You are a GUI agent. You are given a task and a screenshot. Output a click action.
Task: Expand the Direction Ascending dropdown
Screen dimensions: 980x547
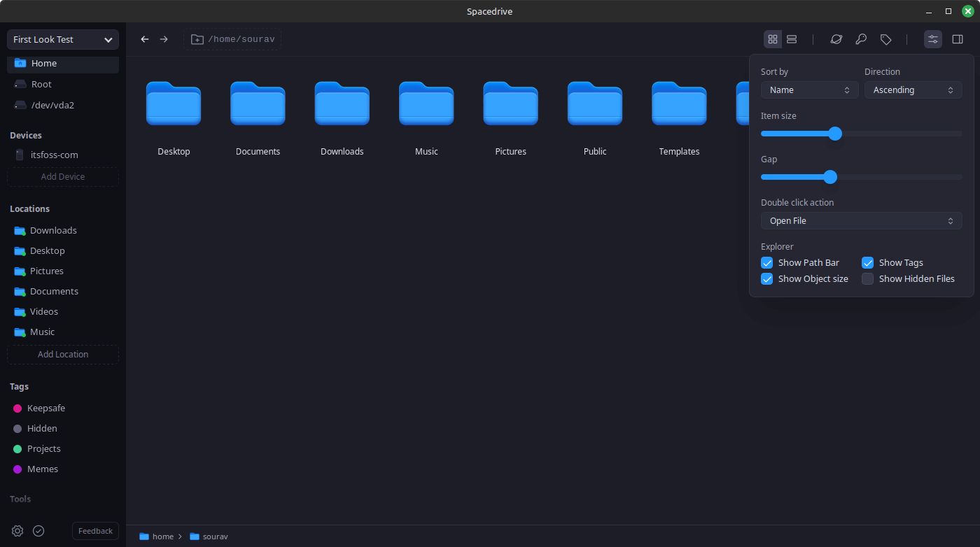pyautogui.click(x=913, y=90)
